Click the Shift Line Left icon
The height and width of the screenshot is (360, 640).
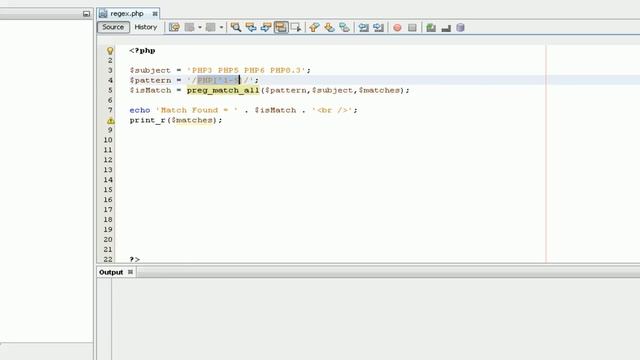[x=363, y=27]
